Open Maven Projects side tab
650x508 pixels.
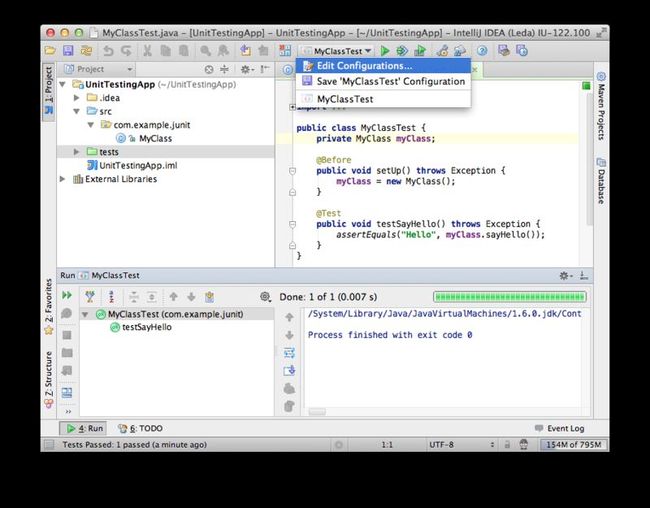[601, 106]
